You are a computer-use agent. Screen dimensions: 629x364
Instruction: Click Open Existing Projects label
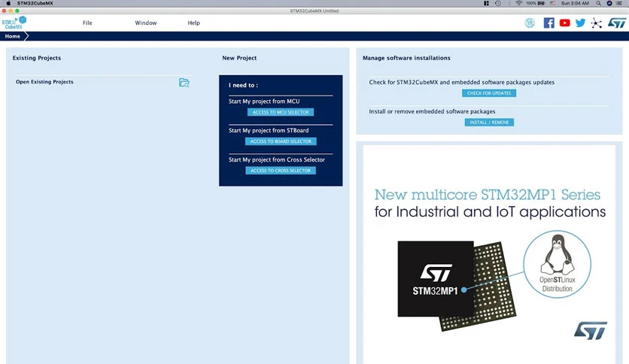coord(44,82)
